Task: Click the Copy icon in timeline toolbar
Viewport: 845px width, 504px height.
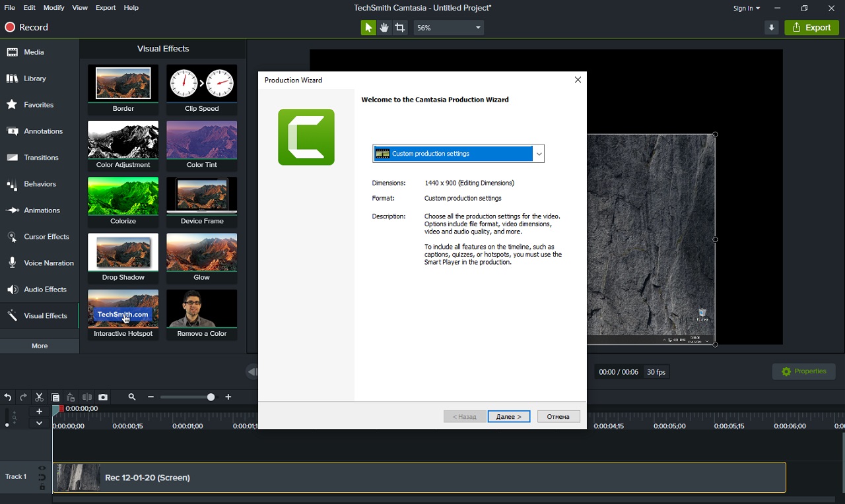Action: (x=55, y=397)
